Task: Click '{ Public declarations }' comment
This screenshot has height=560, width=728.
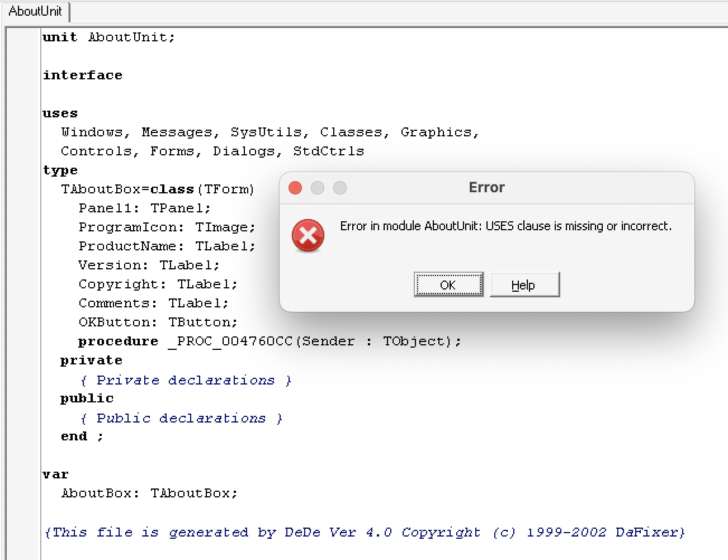Action: (x=181, y=419)
